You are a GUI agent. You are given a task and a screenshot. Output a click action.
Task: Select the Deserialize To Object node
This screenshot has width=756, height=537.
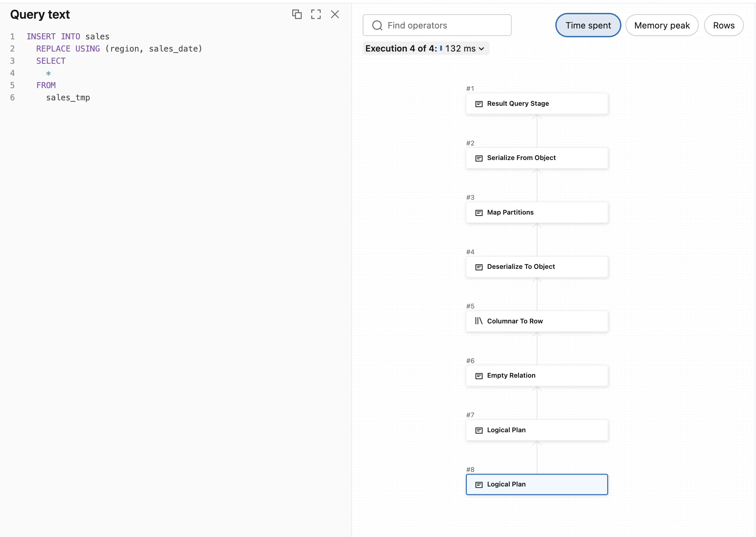536,267
